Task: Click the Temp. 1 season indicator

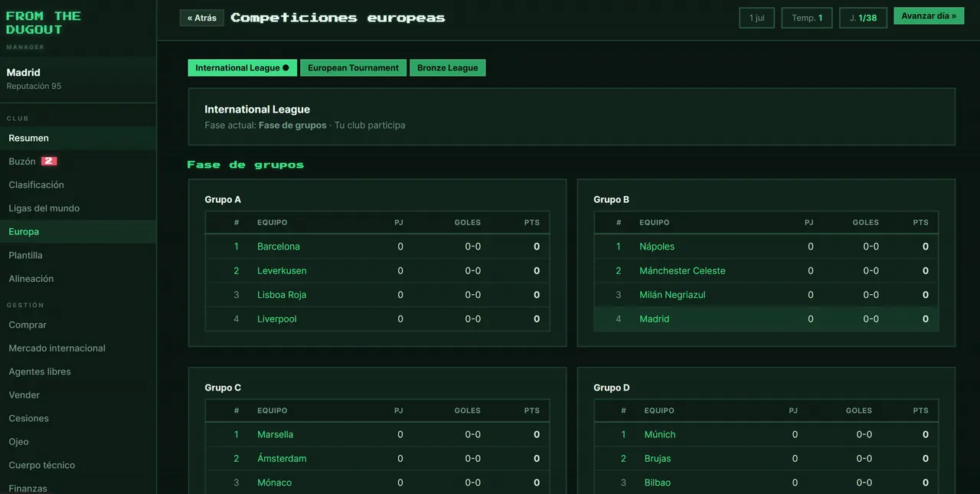Action: coord(807,18)
